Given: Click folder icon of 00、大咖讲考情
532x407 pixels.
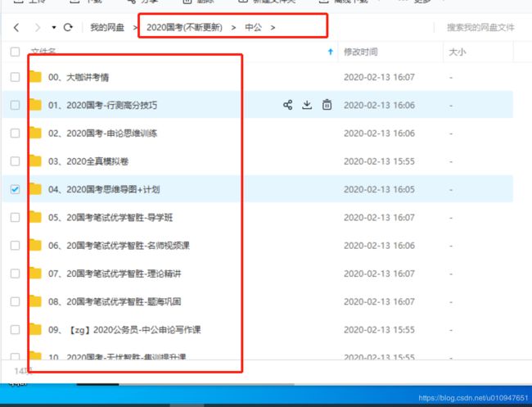Looking at the screenshot, I should coord(35,77).
